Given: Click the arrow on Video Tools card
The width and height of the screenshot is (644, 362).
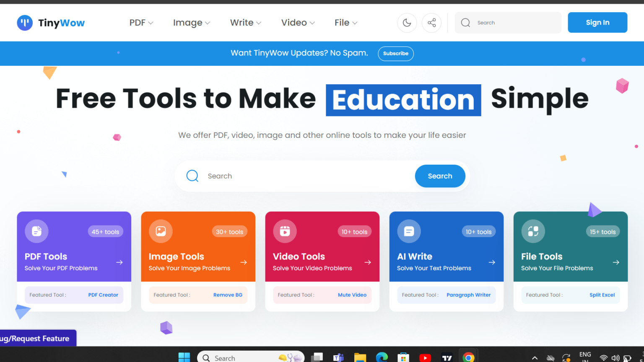Looking at the screenshot, I should (x=368, y=262).
